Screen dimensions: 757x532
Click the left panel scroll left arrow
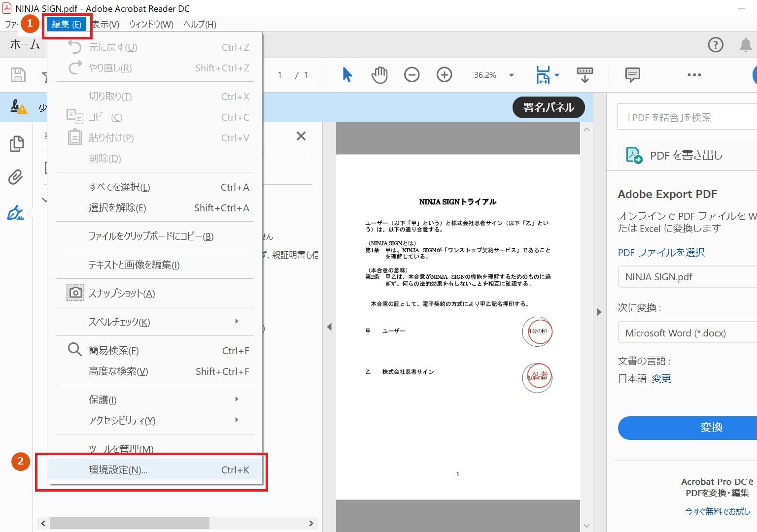coord(43,523)
